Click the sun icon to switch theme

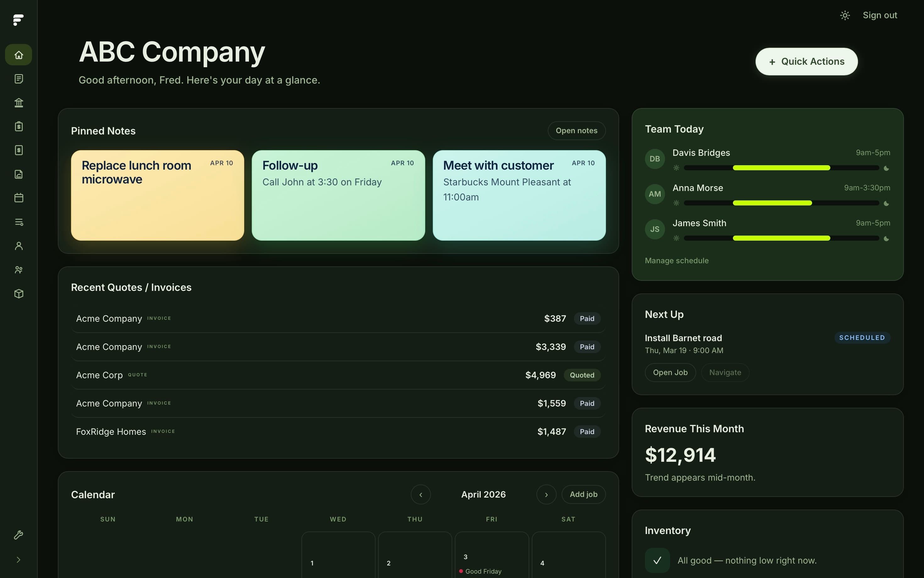coord(845,15)
